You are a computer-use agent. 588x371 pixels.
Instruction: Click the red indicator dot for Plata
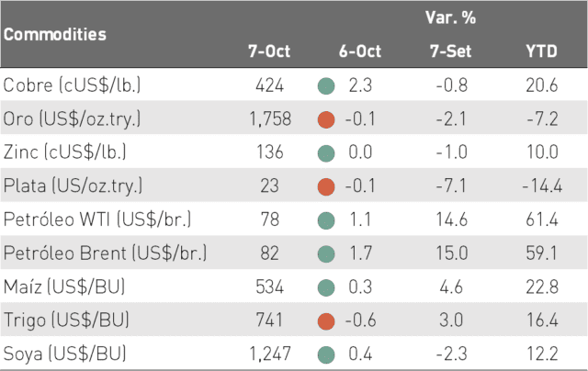326,187
